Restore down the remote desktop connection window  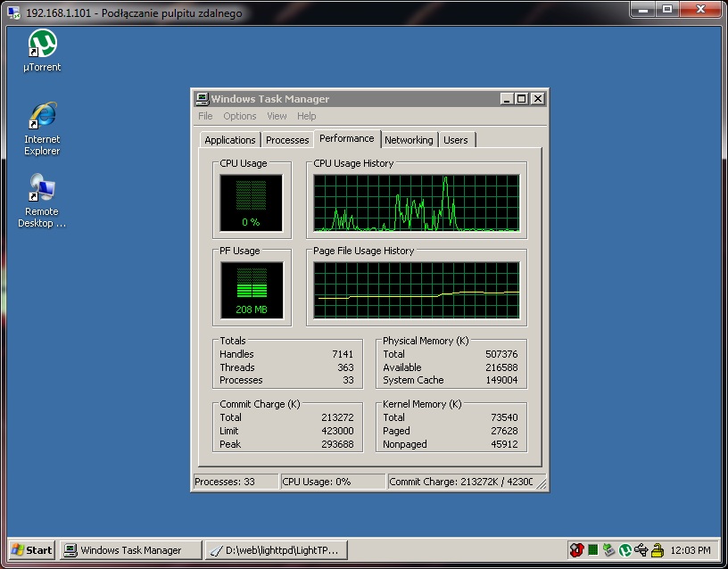coord(667,9)
